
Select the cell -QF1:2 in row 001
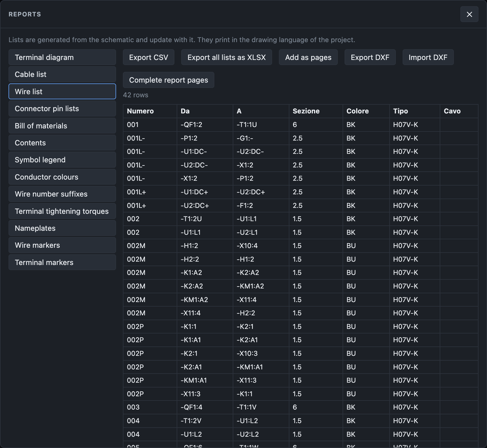click(x=205, y=125)
